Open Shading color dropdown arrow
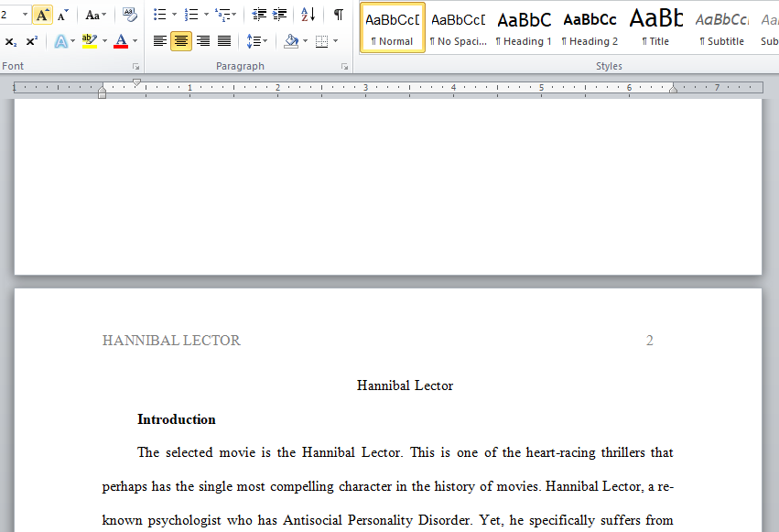Screen dimensions: 779x532 tap(305, 41)
